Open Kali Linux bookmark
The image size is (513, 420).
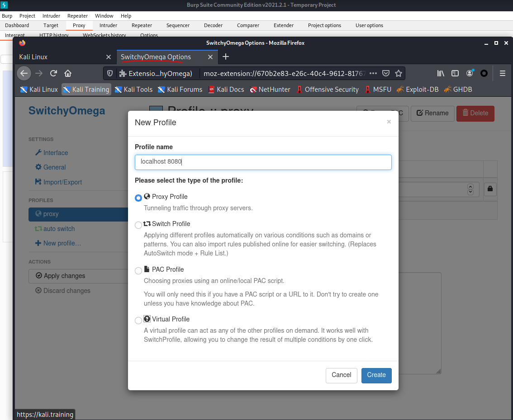pyautogui.click(x=39, y=89)
